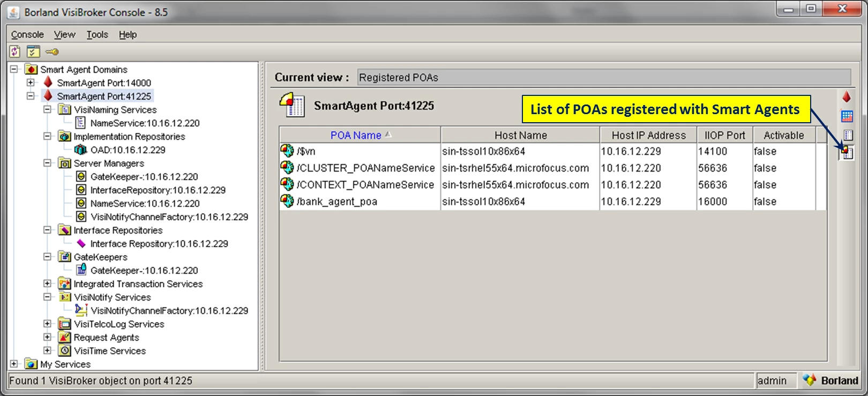This screenshot has width=868, height=396.
Task: Click the POA icon for /CONTEXT_POANameService row
Action: point(287,184)
